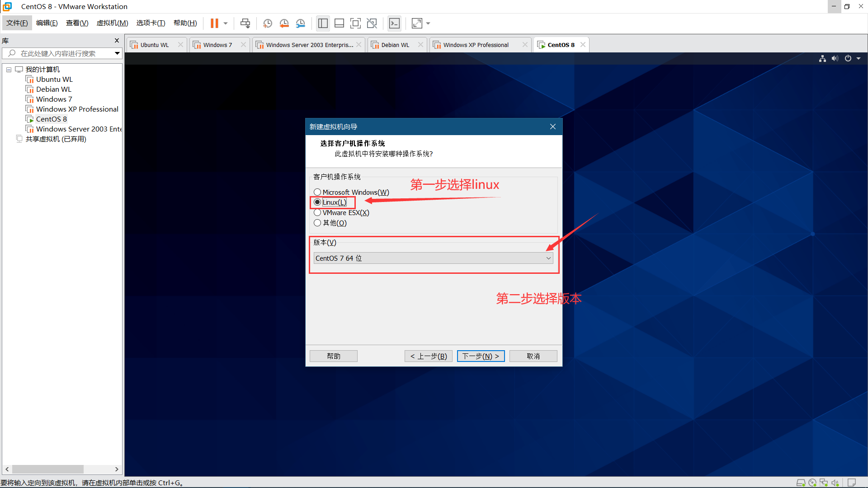The image size is (868, 488).
Task: Open the stretch guest dropdown arrow
Action: (x=428, y=23)
